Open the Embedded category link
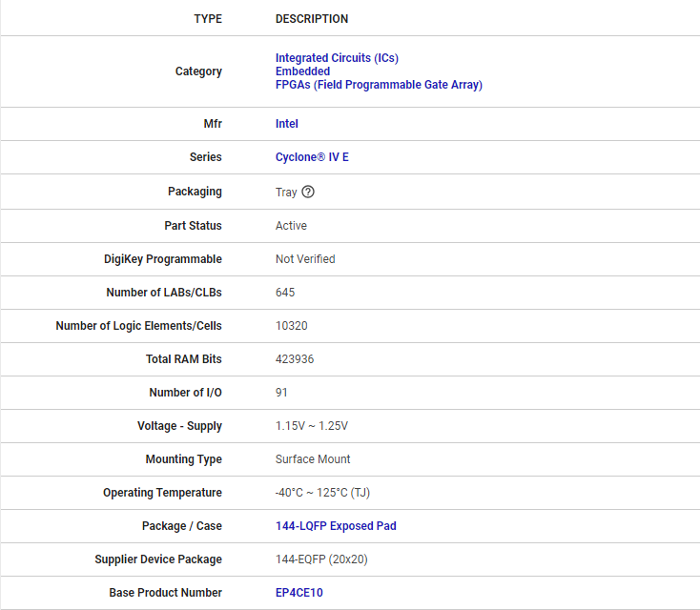Screen dimensions: 700x610 click(302, 71)
